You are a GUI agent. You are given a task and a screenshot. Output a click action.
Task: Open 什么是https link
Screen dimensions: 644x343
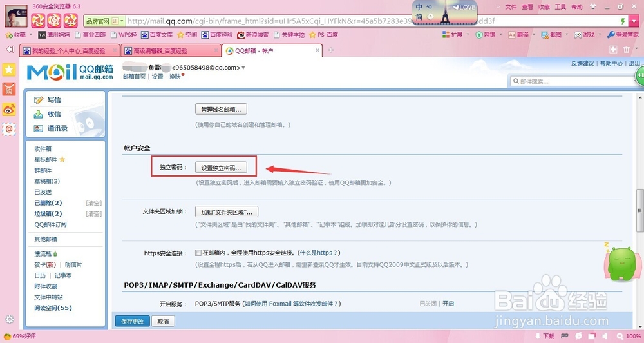point(319,253)
